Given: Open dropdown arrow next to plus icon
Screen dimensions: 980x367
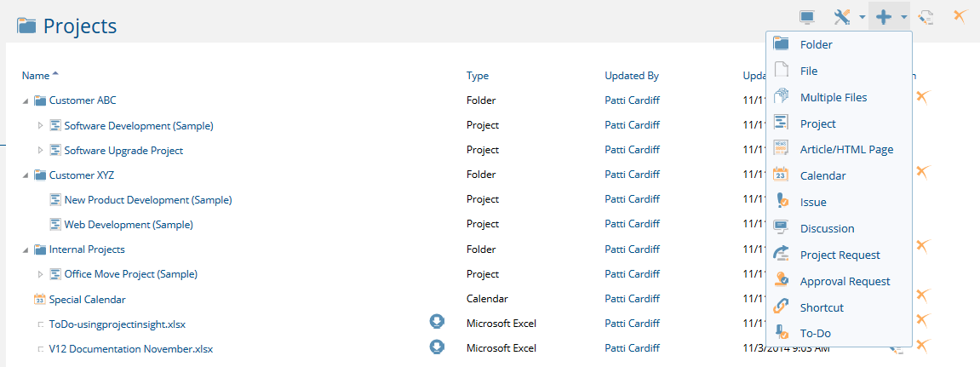Looking at the screenshot, I should pos(903,18).
